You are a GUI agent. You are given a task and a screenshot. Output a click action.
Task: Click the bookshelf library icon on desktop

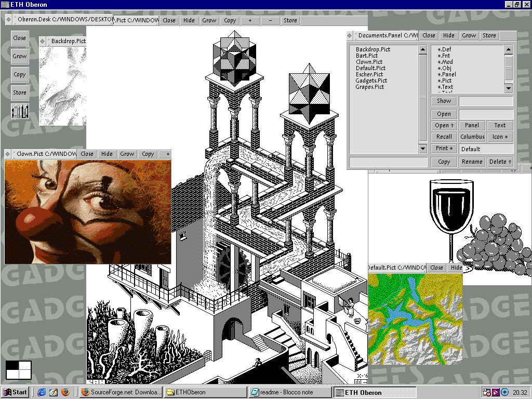[x=20, y=111]
